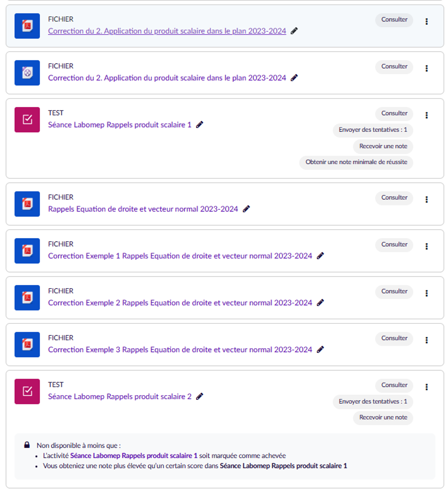Expand kebab menu of Séance Labomep 2
Screen dimensions: 448x492
coord(427,387)
